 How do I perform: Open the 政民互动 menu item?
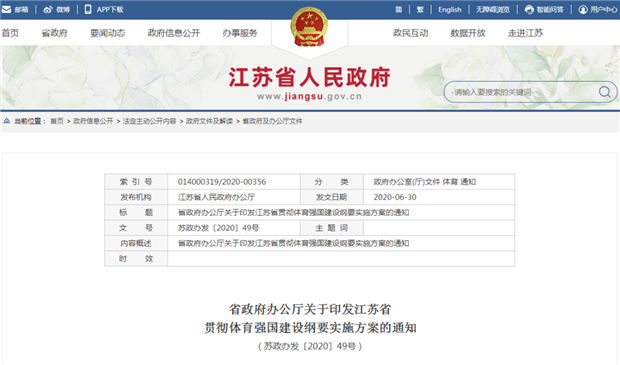tap(410, 33)
